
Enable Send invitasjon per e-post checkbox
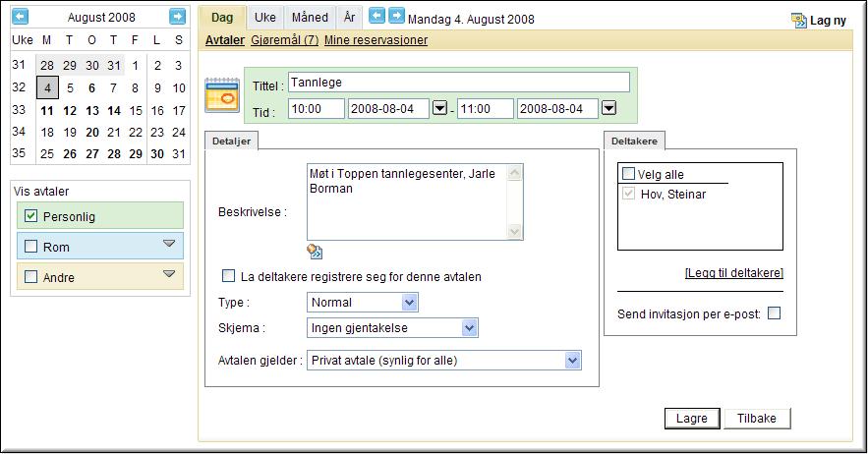tap(775, 313)
